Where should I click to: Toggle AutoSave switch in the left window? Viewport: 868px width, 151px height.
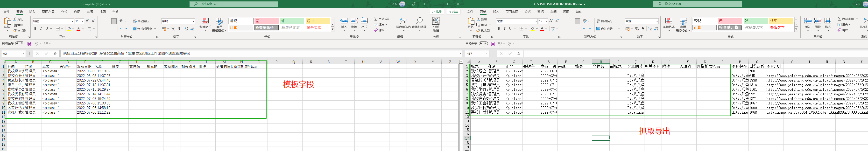[x=20, y=43]
